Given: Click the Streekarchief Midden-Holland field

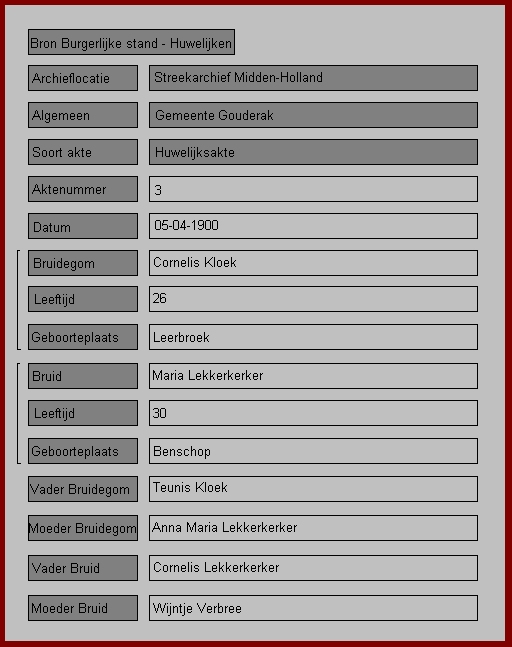Looking at the screenshot, I should (313, 78).
